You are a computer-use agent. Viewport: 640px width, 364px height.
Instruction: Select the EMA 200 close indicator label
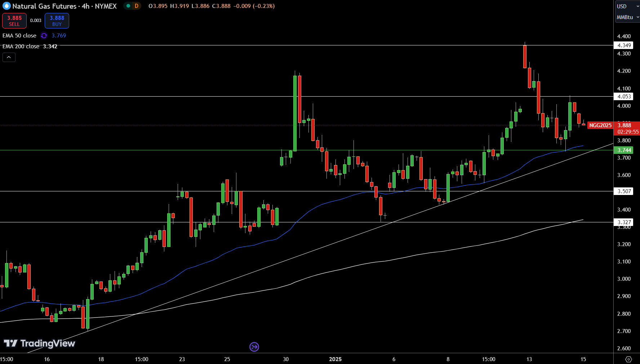[21, 46]
